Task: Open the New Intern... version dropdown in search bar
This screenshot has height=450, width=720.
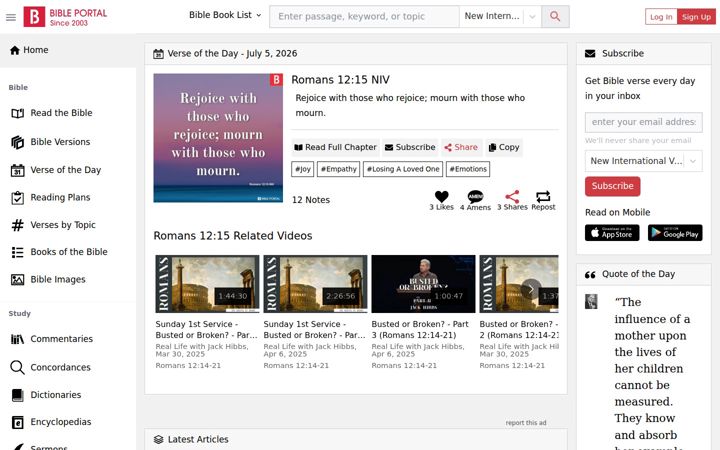Action: tap(501, 17)
